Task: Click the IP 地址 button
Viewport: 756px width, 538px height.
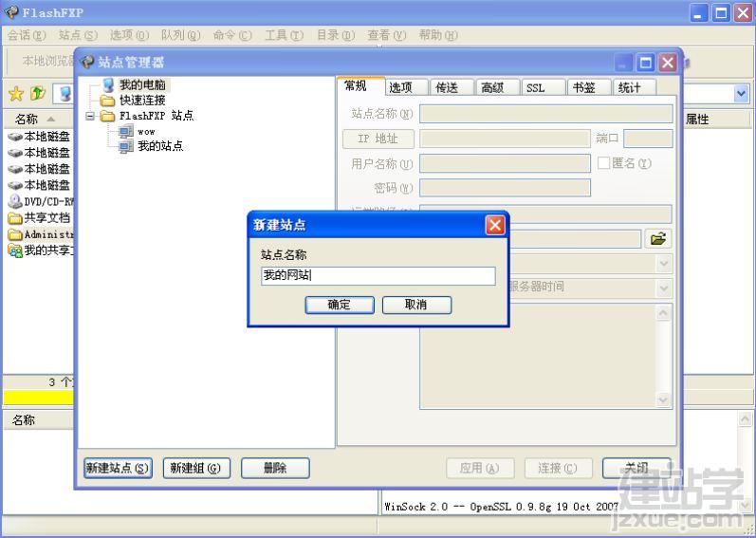Action: pyautogui.click(x=378, y=139)
